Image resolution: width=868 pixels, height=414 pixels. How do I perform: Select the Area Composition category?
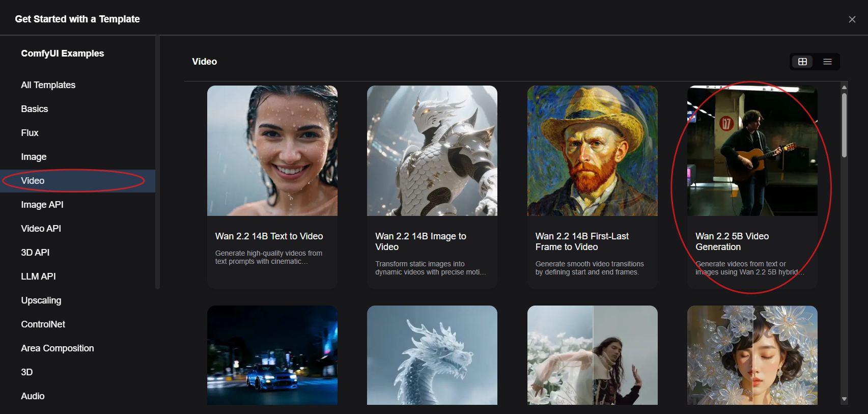(x=77, y=348)
